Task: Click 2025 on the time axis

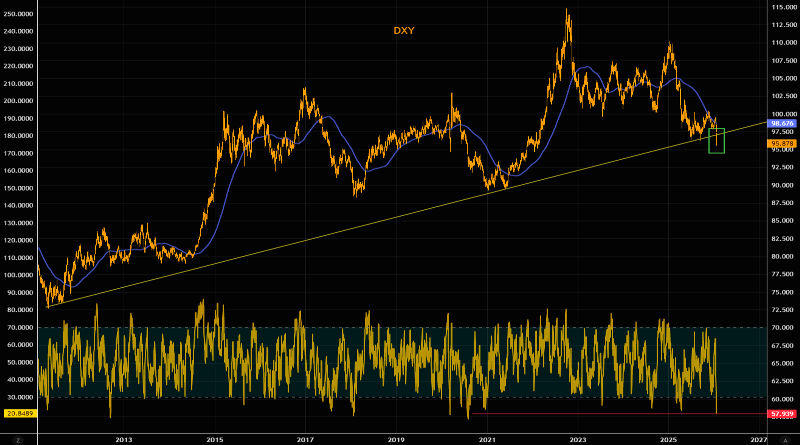Action: pos(669,438)
